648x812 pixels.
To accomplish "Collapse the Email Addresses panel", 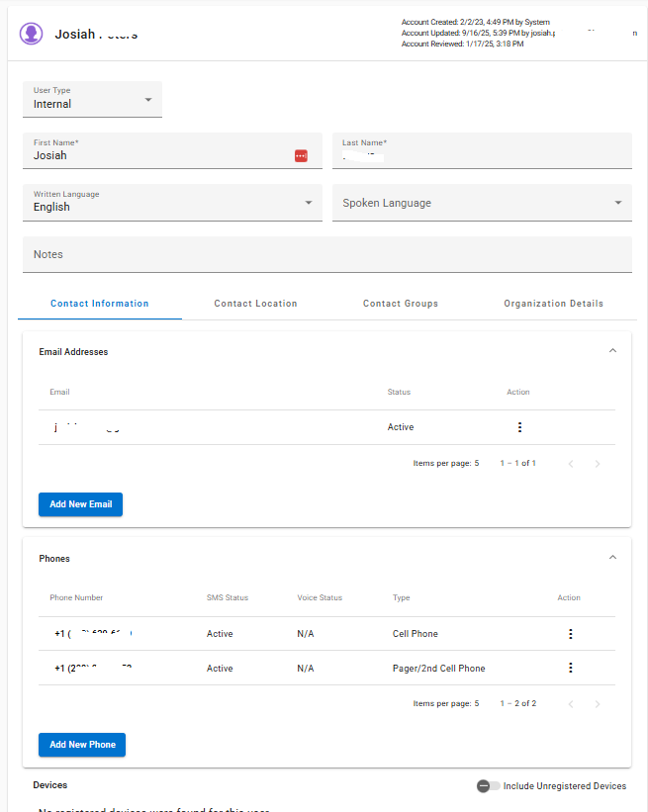I will coord(612,351).
